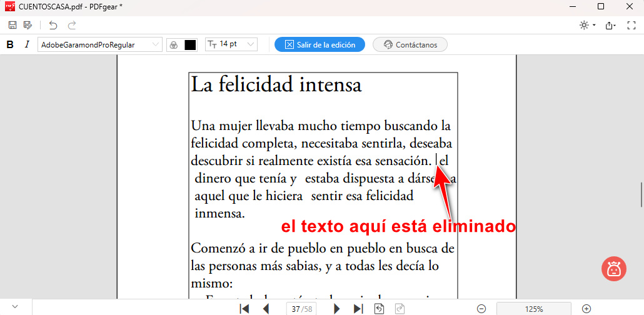The image size is (644, 315).
Task: Click the go forward view icon
Action: tap(399, 308)
